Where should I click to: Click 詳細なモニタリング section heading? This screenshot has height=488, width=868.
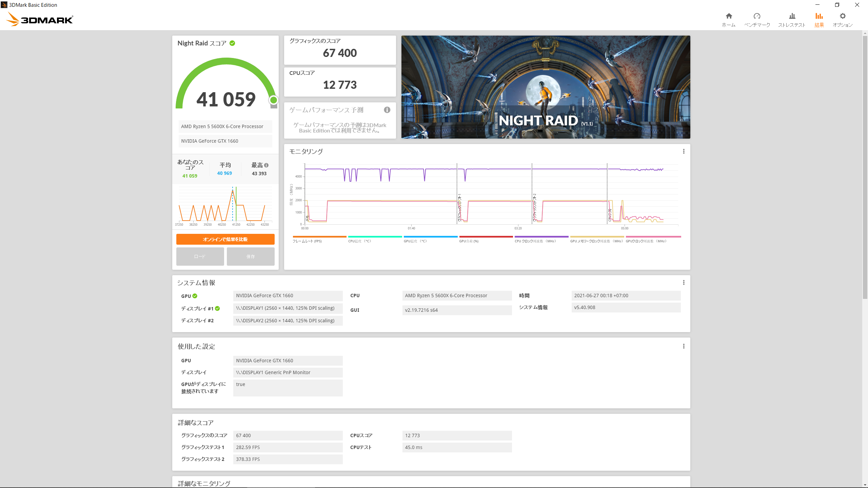[204, 484]
